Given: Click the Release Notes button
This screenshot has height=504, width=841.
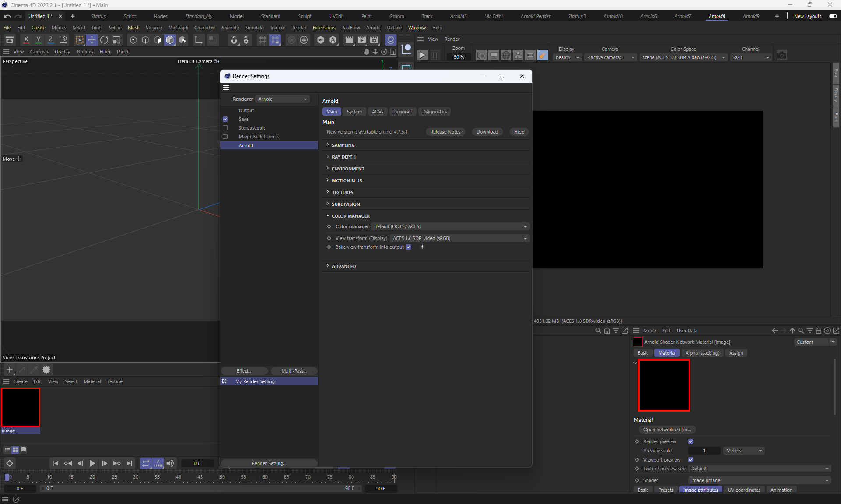Looking at the screenshot, I should tap(445, 132).
